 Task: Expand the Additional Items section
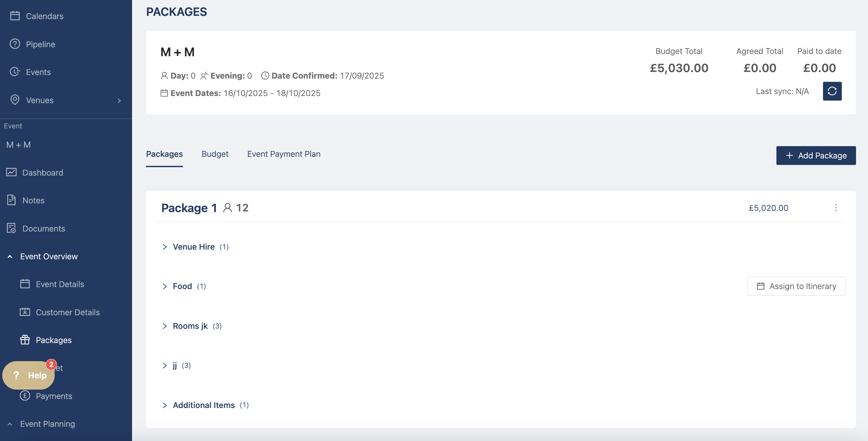click(x=165, y=405)
